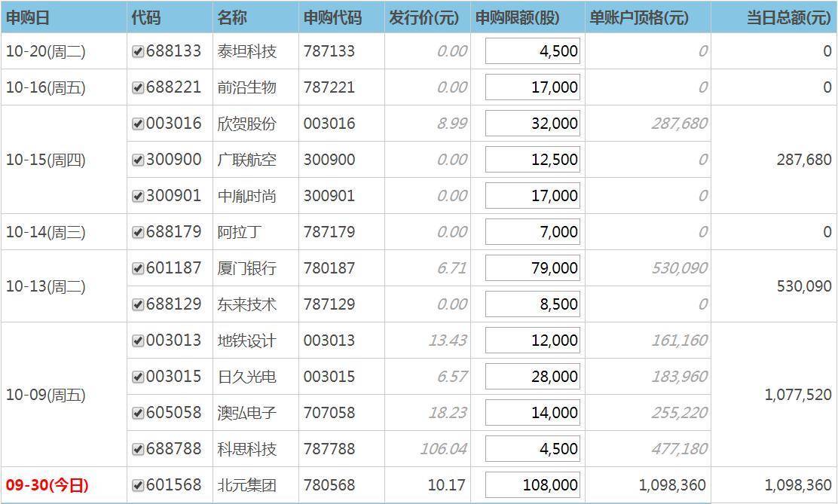This screenshot has height=504, width=838.
Task: Uncheck the 688179 阿拉丁 checkbox
Action: pyautogui.click(x=138, y=232)
